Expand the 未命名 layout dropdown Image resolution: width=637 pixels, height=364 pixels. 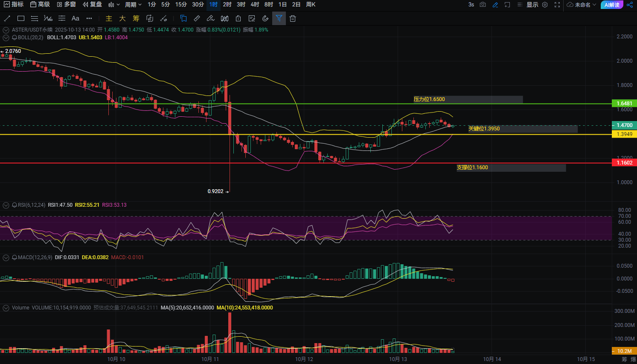(x=582, y=5)
